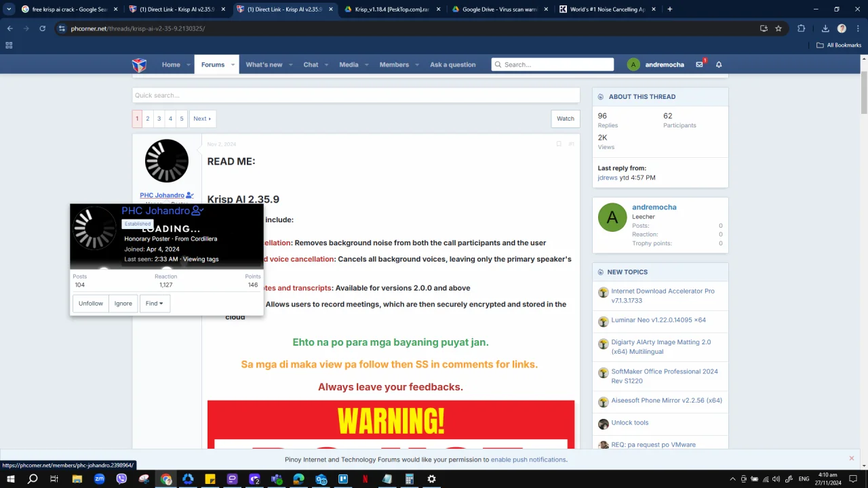The width and height of the screenshot is (868, 488).
Task: Open Luminar Neo v1.22.0.14095 topic
Action: pyautogui.click(x=658, y=320)
